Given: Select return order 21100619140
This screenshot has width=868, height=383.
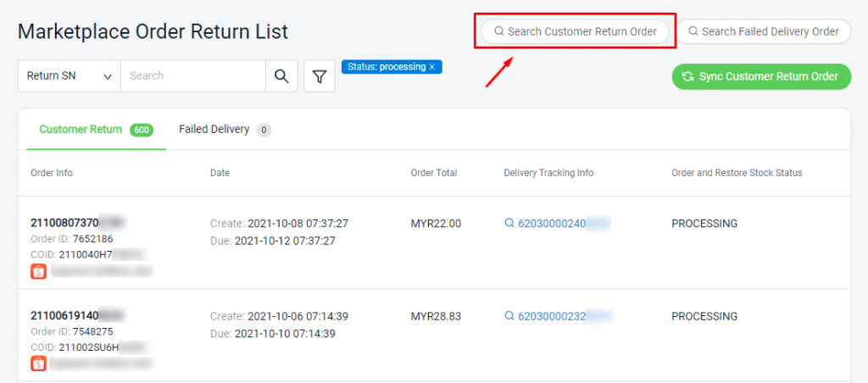Looking at the screenshot, I should pyautogui.click(x=65, y=315).
